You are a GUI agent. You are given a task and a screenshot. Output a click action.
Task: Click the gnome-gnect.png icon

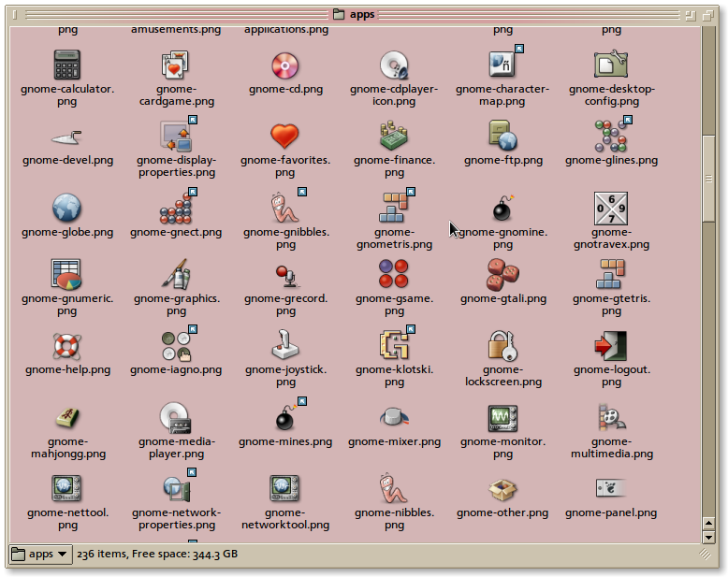pyautogui.click(x=176, y=209)
